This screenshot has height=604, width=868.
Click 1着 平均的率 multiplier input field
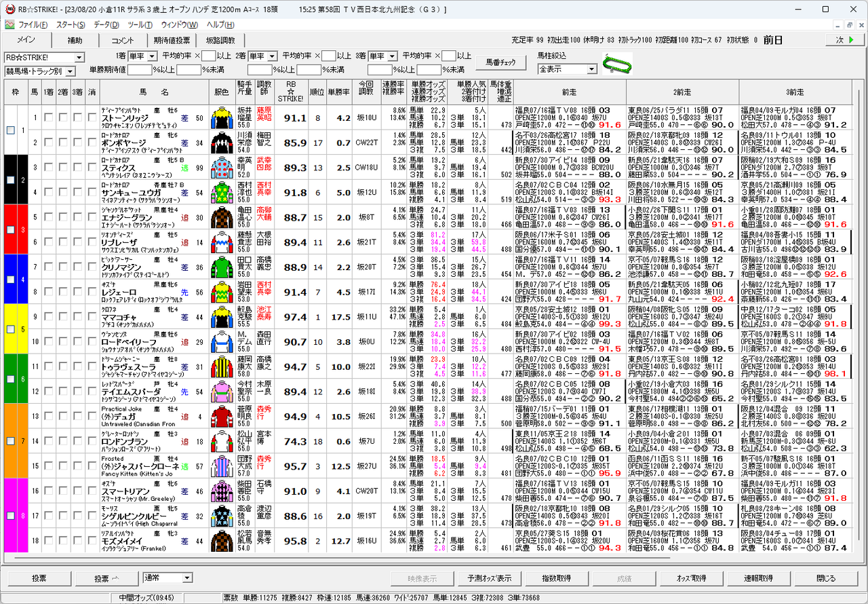click(x=209, y=56)
